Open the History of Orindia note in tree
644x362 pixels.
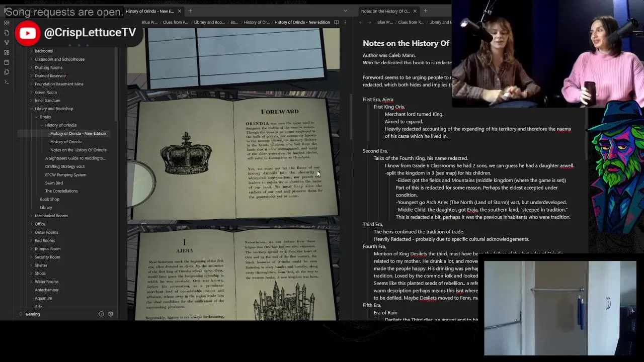tap(66, 142)
